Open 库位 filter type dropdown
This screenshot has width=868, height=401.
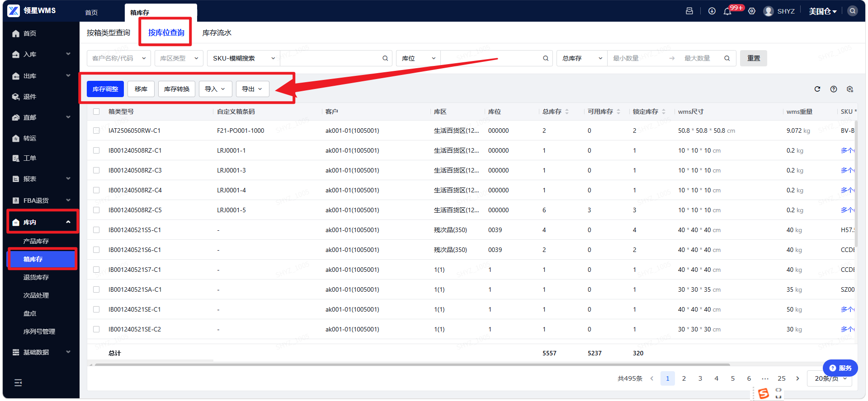pyautogui.click(x=418, y=58)
